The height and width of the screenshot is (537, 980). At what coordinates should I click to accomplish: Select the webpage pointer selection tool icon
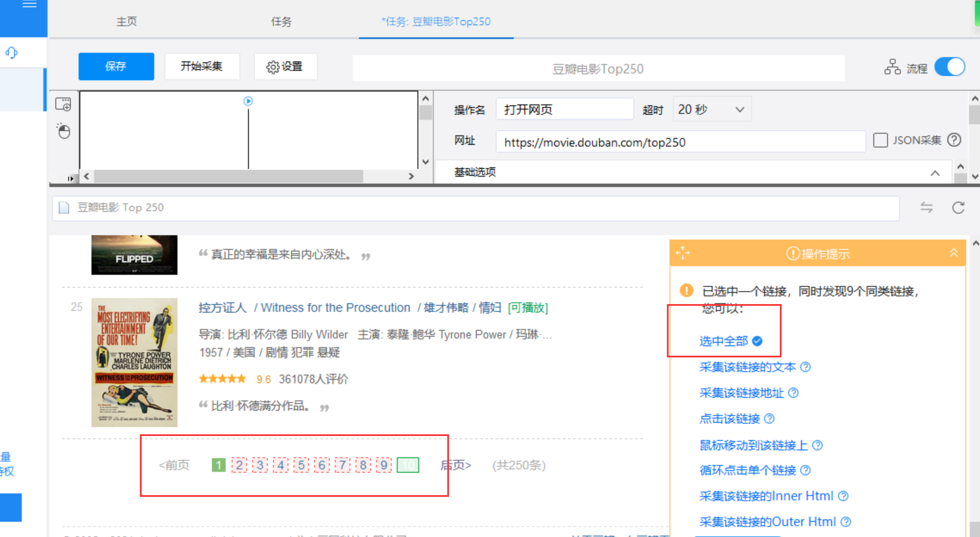coord(63,104)
